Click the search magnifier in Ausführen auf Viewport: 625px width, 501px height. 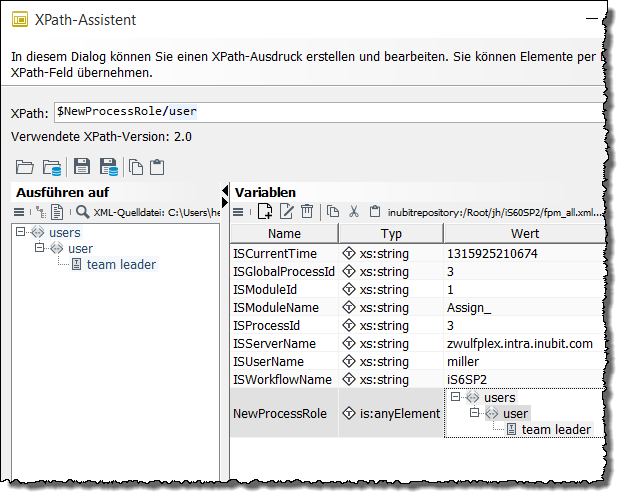click(x=82, y=211)
